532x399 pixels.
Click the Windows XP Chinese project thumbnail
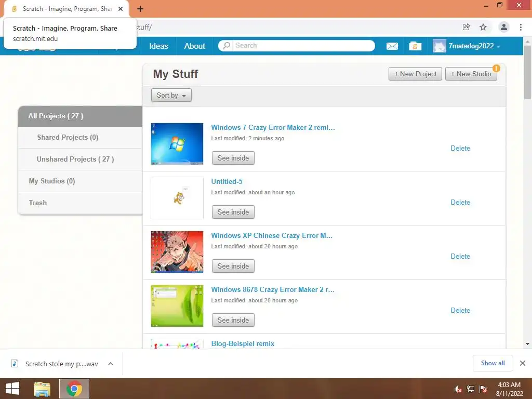point(177,252)
